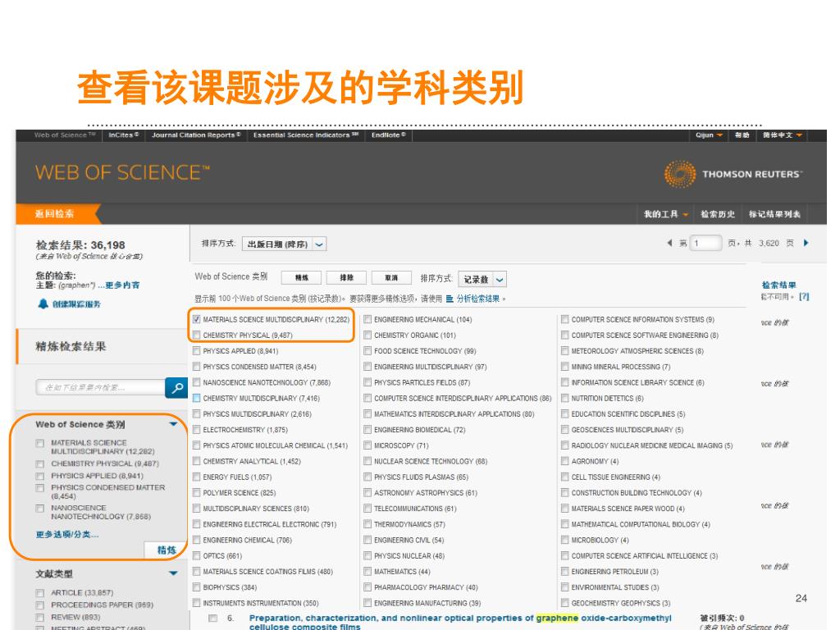Click the Refine button above categories

[302, 277]
